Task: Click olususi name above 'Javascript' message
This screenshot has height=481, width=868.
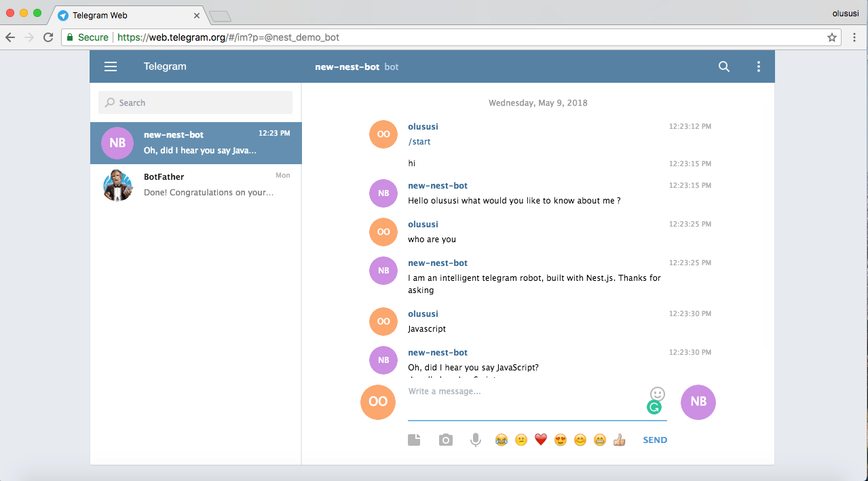Action: pyautogui.click(x=423, y=314)
